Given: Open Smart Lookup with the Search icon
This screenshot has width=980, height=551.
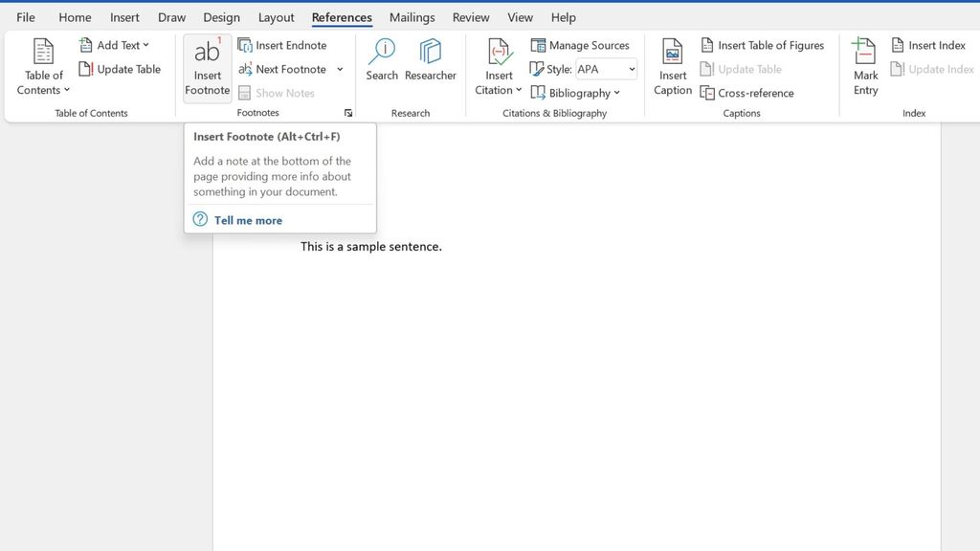Looking at the screenshot, I should click(x=382, y=59).
